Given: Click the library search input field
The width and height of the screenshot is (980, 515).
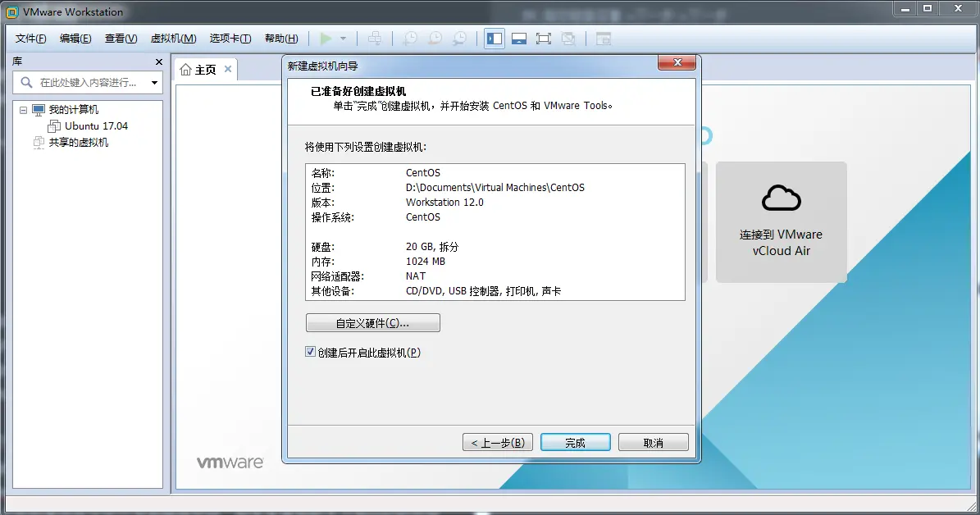Looking at the screenshot, I should pos(88,83).
